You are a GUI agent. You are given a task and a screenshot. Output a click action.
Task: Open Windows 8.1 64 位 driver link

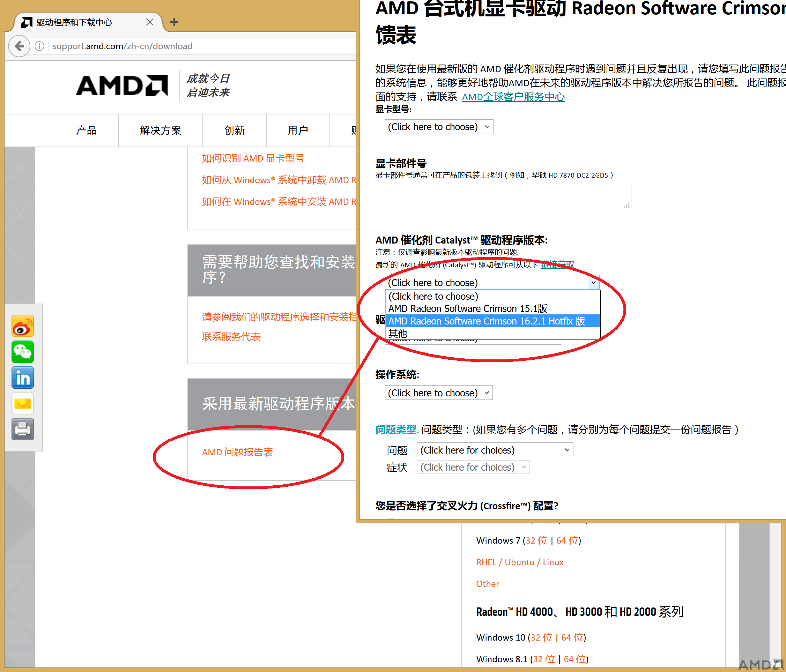coord(575,659)
